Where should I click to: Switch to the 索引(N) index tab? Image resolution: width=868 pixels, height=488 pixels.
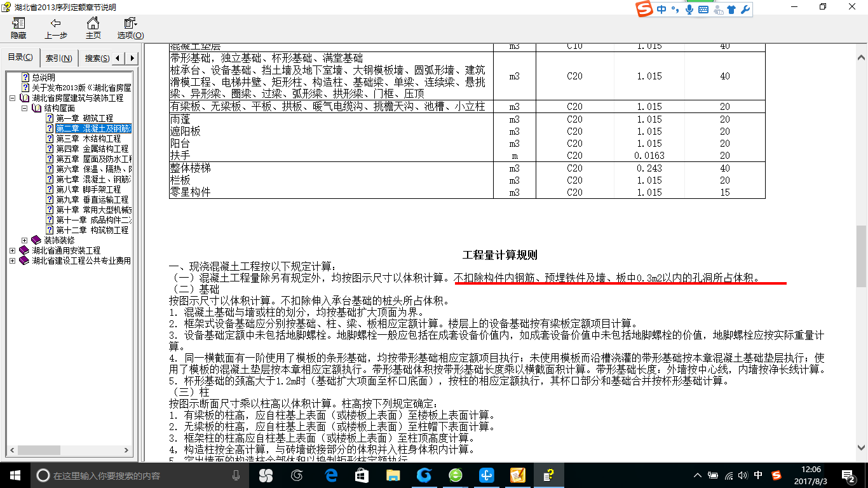[x=58, y=58]
